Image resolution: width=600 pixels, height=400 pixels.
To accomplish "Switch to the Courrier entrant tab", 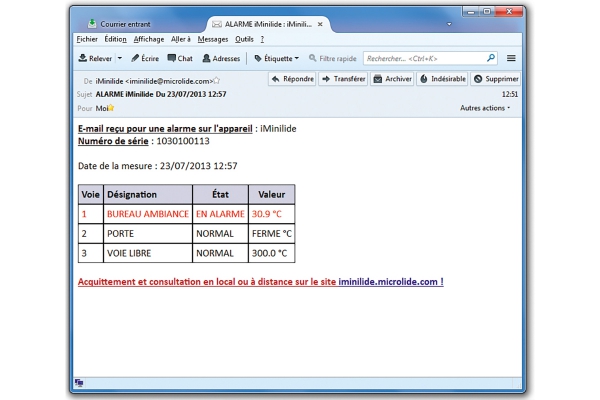I will click(x=119, y=24).
